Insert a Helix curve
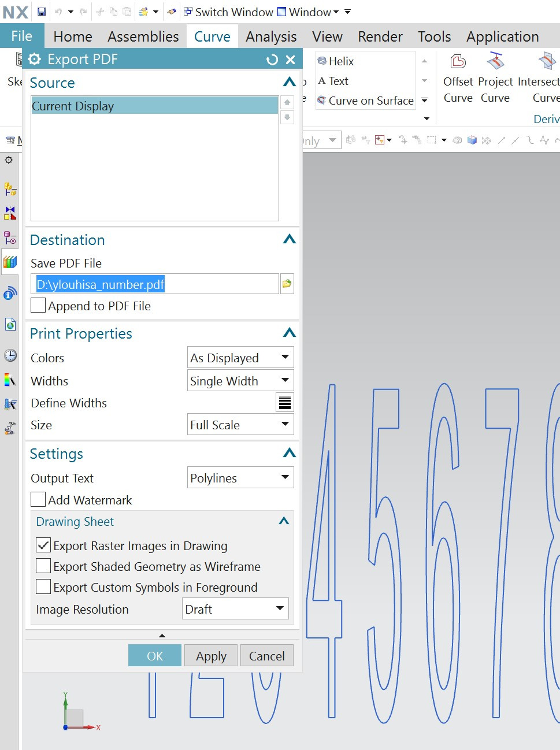This screenshot has height=750, width=560. [x=336, y=61]
